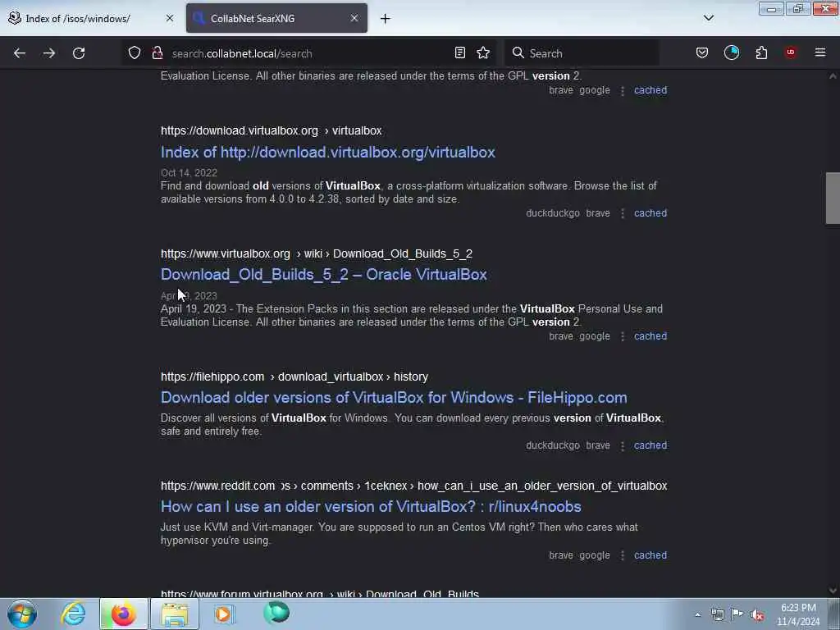This screenshot has height=630, width=840.
Task: Close the CollabNet SearXNG tab
Action: 354,18
